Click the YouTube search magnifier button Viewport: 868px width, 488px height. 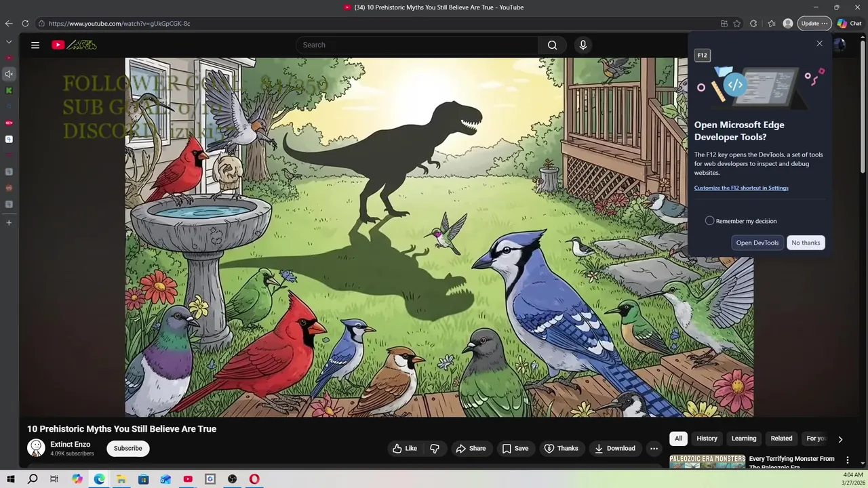pos(552,45)
